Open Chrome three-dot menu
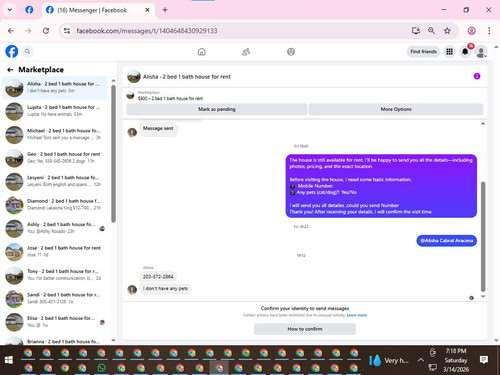This screenshot has height=375, width=500. [x=489, y=31]
